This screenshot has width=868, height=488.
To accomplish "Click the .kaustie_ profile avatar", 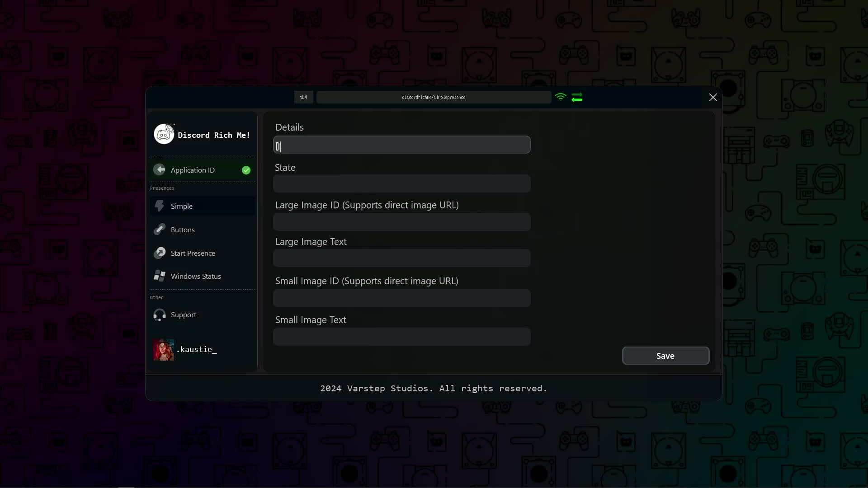I will coord(163,350).
